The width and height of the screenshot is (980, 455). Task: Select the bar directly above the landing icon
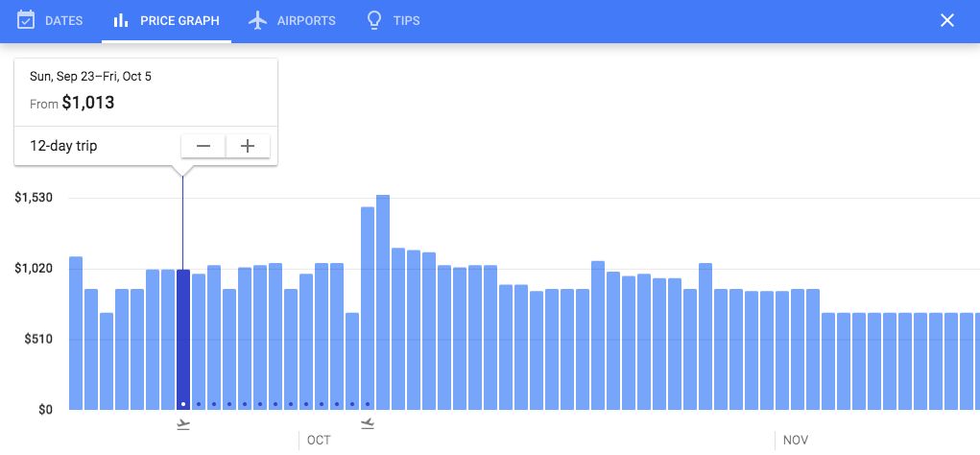(x=368, y=307)
